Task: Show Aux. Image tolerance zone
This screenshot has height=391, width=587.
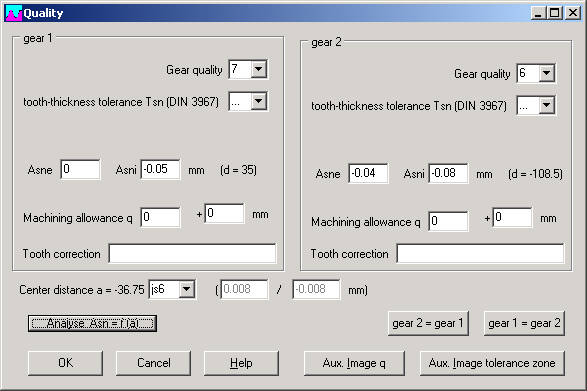Action: point(492,363)
